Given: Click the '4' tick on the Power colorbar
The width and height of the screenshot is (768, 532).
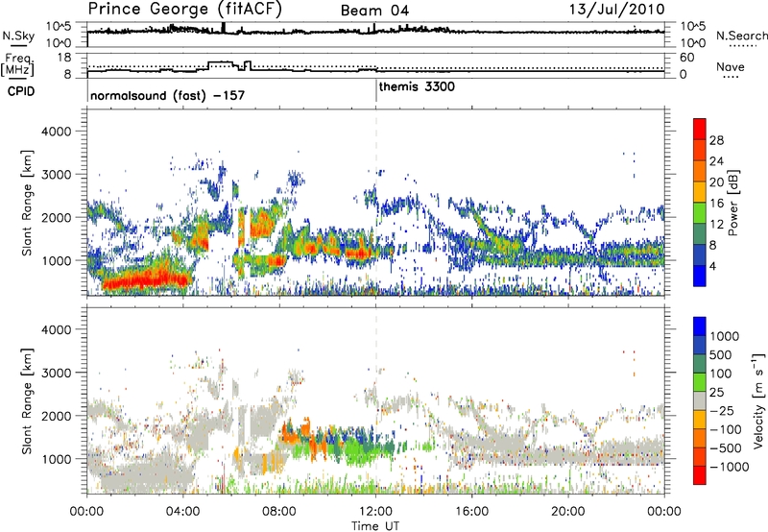Looking at the screenshot, I should (x=712, y=266).
